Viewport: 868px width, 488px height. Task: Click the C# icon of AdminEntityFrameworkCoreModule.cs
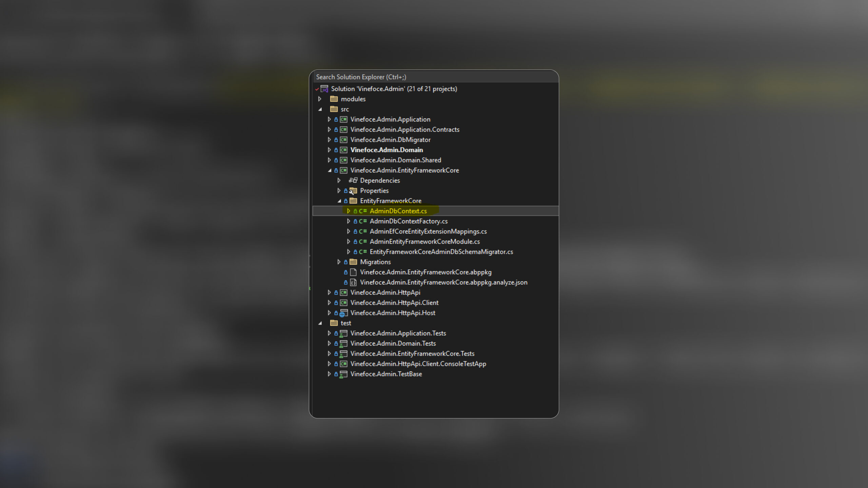click(x=363, y=241)
